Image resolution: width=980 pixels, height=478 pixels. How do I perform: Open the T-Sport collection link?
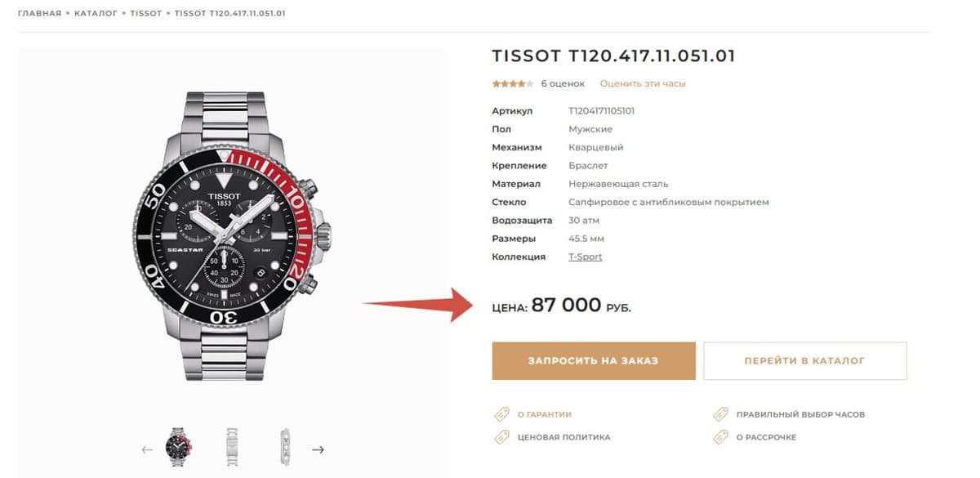point(586,256)
